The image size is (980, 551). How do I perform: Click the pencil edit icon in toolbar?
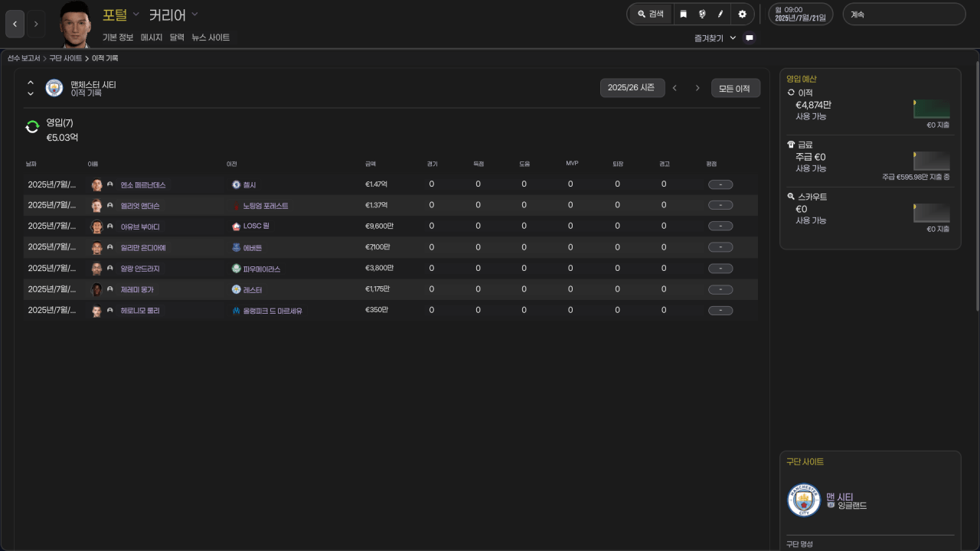point(720,14)
